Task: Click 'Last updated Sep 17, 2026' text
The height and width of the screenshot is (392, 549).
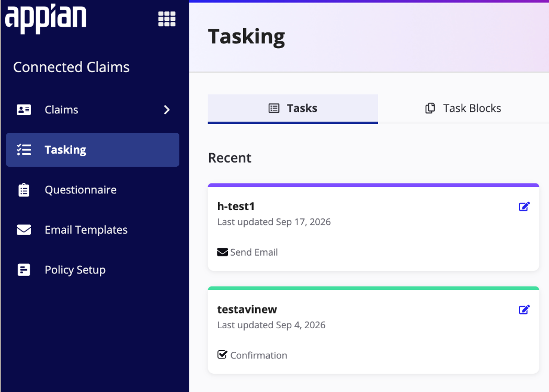Action: click(274, 222)
